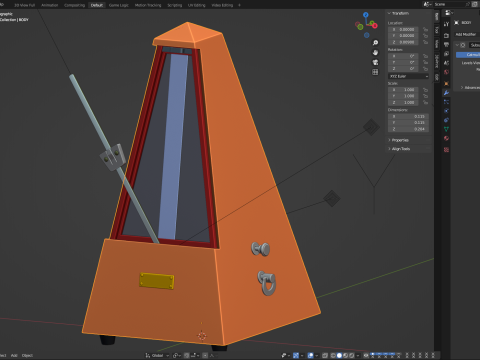Open the Global transform orientation dropdown

pos(157,355)
